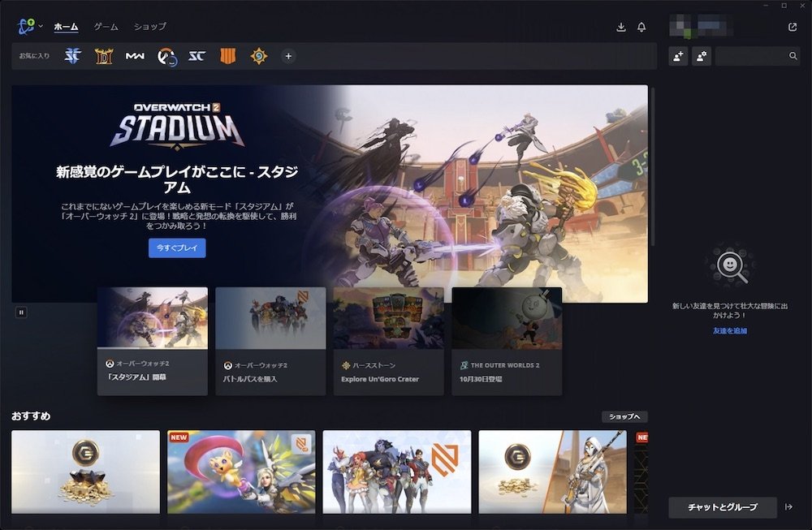This screenshot has width=812, height=530.
Task: Pause the banner carousel
Action: (21, 312)
